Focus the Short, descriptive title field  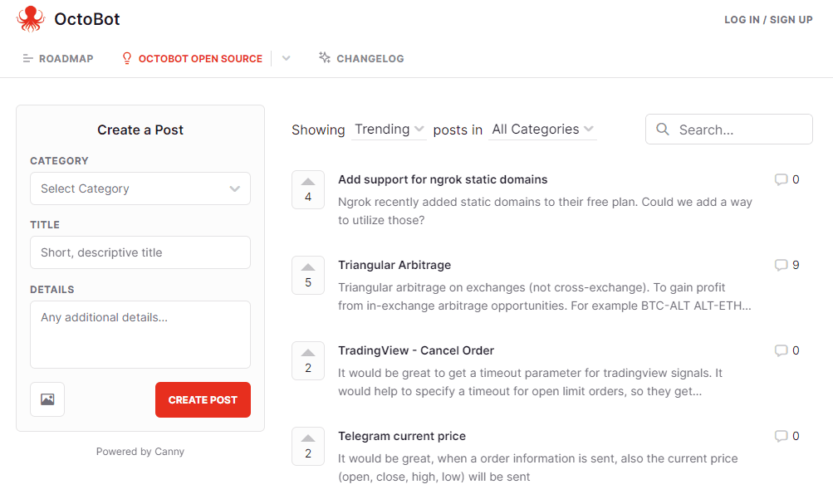[140, 252]
